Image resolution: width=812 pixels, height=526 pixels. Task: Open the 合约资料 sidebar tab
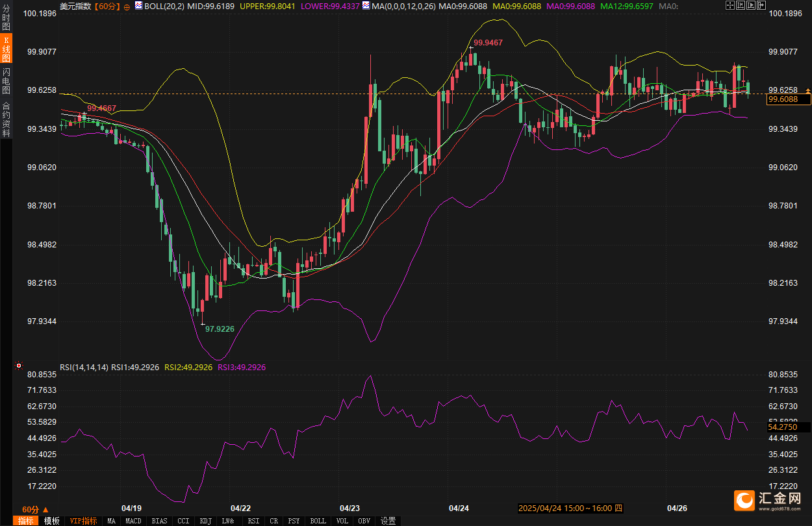click(x=6, y=119)
